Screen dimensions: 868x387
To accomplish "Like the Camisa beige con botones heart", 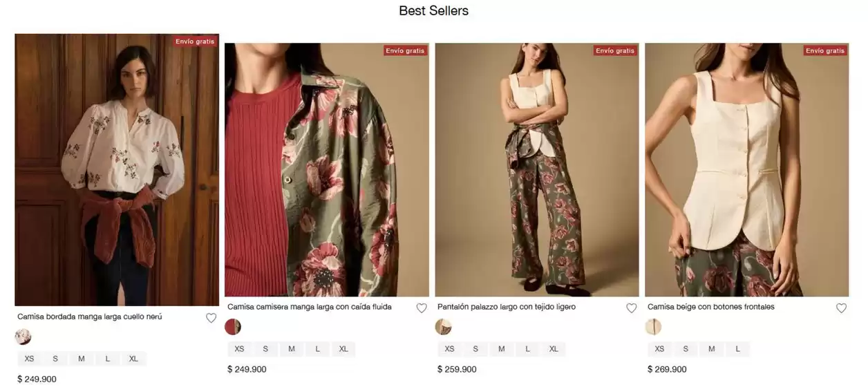I will click(841, 308).
